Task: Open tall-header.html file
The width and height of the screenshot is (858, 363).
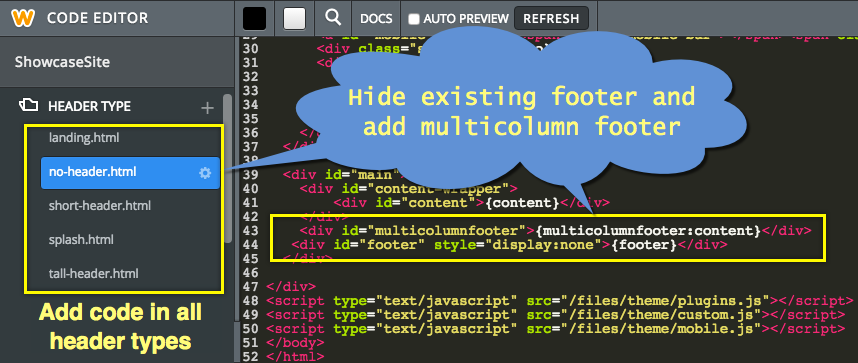Action: pyautogui.click(x=94, y=273)
